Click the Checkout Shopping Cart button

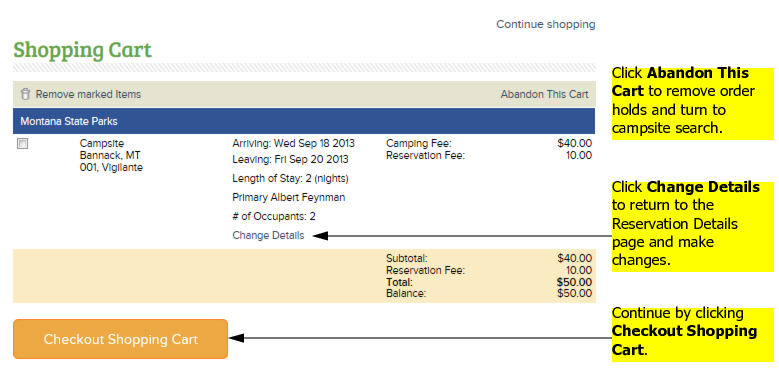(120, 339)
